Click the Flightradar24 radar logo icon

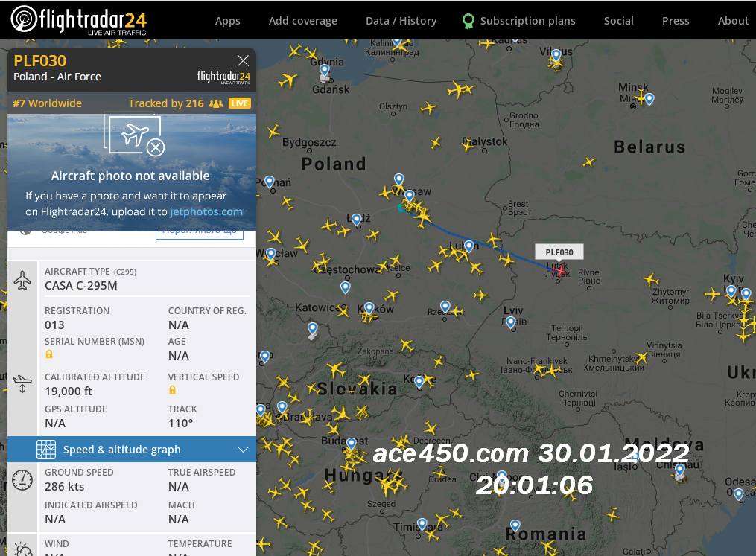click(24, 19)
